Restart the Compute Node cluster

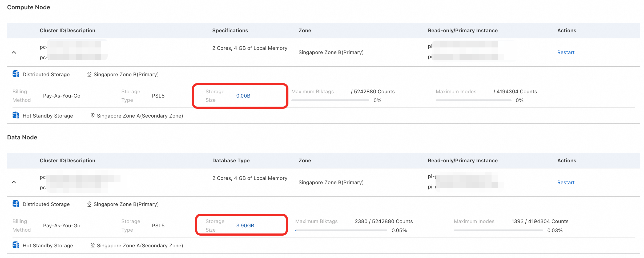pos(566,53)
